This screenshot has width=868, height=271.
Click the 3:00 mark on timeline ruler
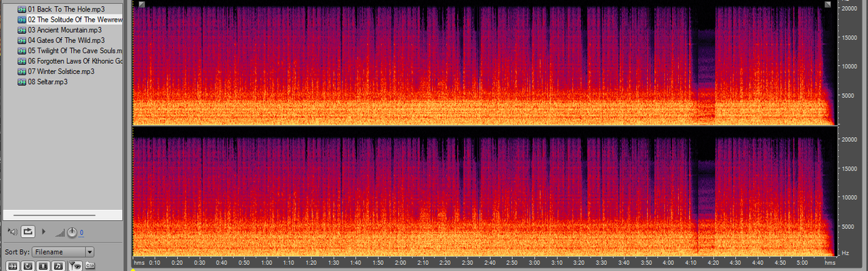pos(534,262)
